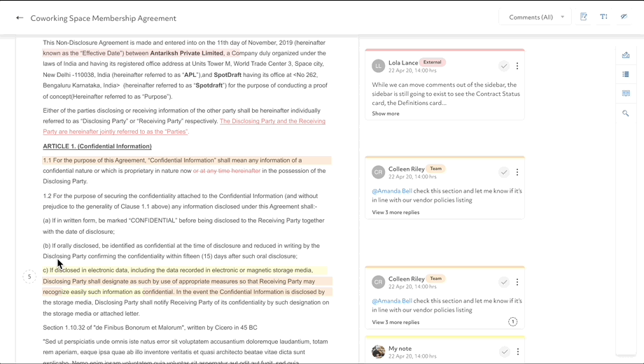The image size is (644, 364).
Task: Open more options on first Colleen Riley comment
Action: click(517, 172)
